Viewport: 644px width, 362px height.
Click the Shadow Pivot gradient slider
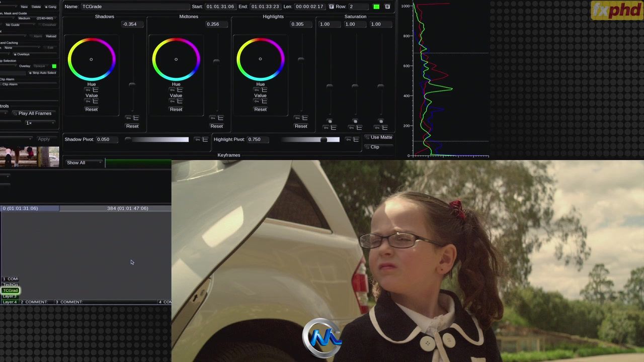(157, 139)
